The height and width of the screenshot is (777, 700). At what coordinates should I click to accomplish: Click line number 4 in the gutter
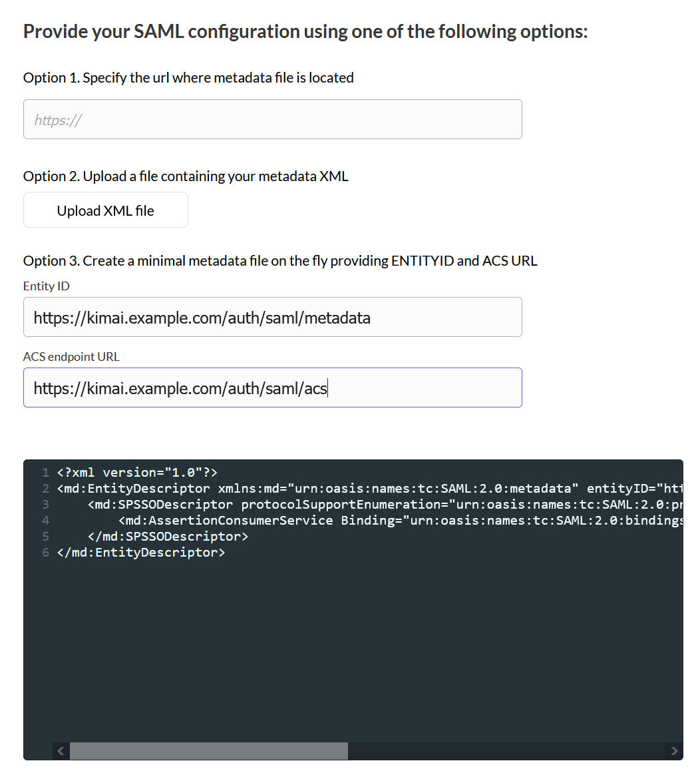pos(45,521)
